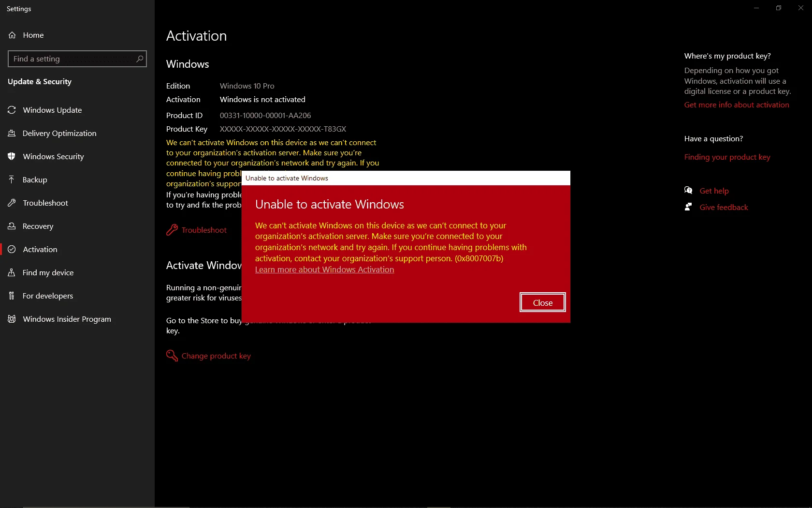Click the Delivery Optimization icon
Screen dimensions: 812x508
pyautogui.click(x=12, y=134)
